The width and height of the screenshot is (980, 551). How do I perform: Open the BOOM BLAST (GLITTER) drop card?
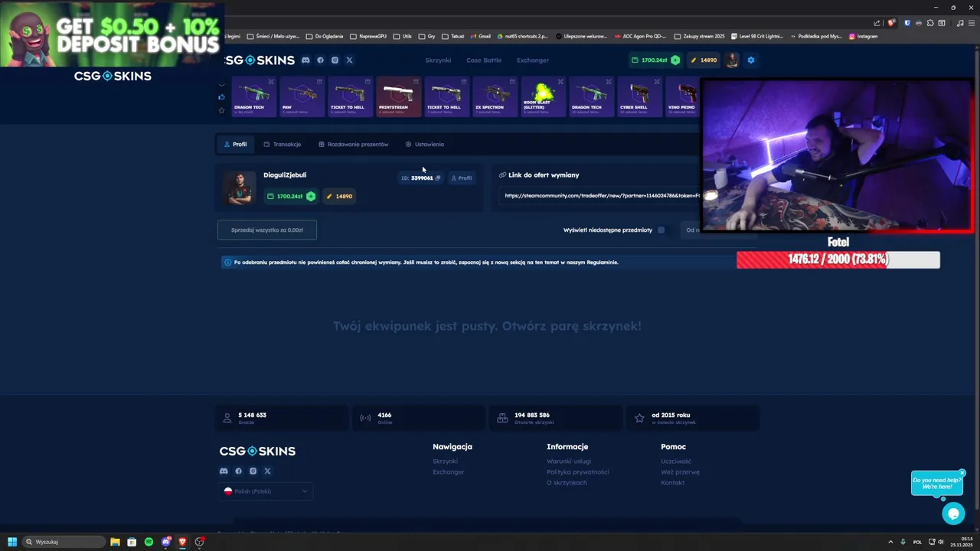(543, 96)
